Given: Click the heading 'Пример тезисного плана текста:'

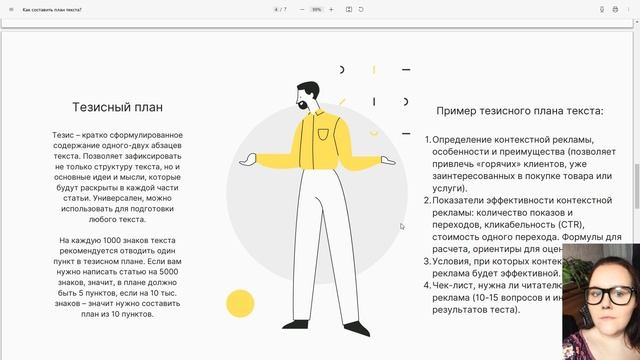Looking at the screenshot, I should [x=520, y=111].
